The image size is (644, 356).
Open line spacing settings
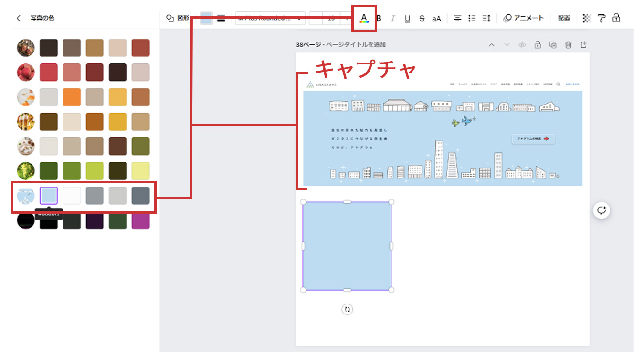486,19
